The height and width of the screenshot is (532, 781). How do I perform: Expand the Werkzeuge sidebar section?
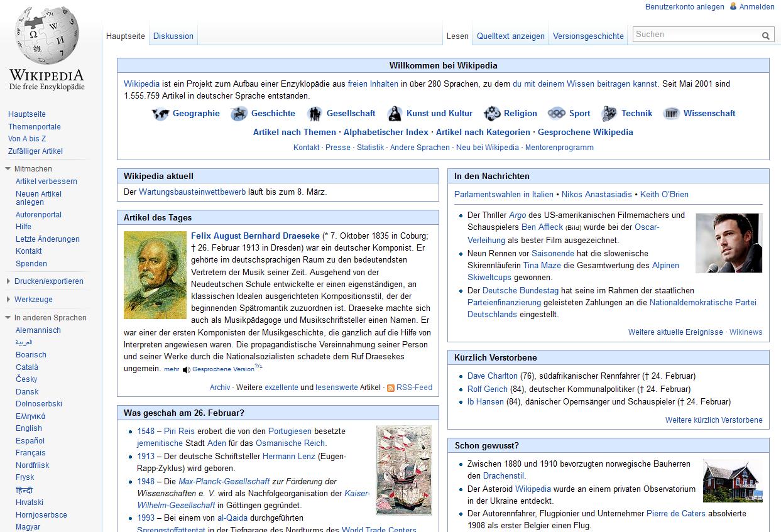click(8, 300)
